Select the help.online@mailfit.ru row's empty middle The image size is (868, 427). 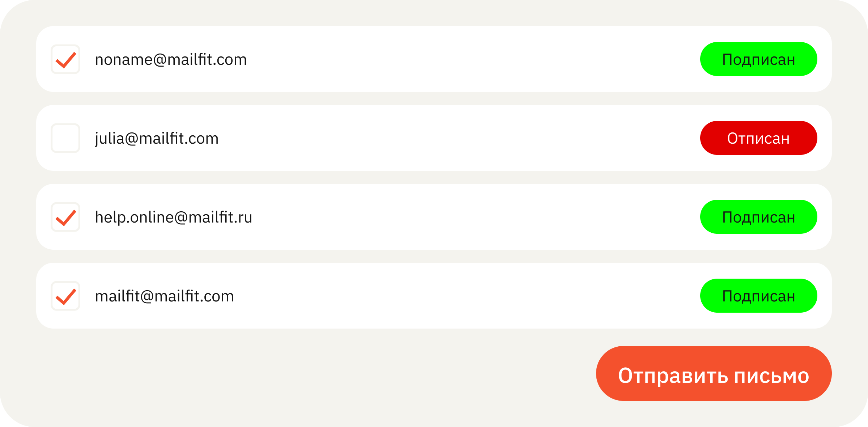tap(470, 217)
